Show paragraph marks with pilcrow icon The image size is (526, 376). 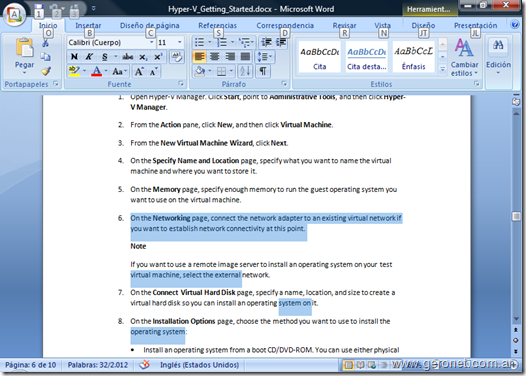pyautogui.click(x=263, y=71)
